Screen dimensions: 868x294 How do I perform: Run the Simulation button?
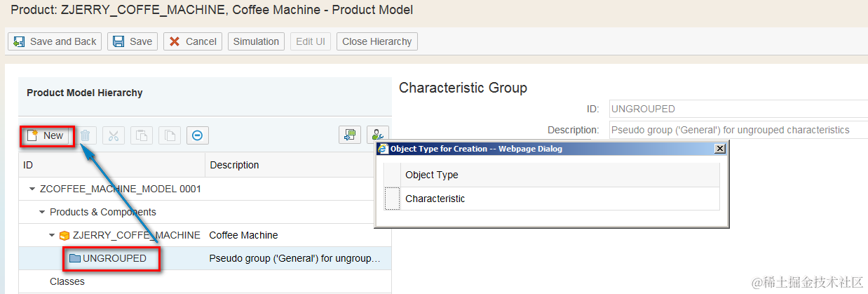[x=256, y=41]
